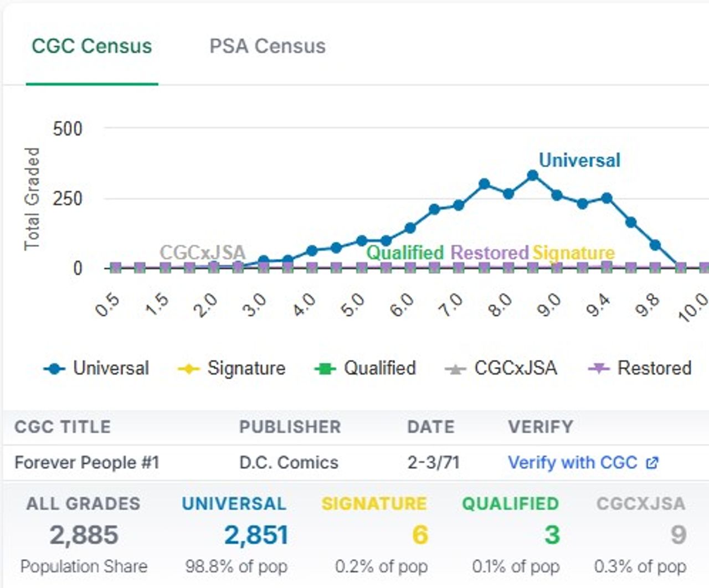Click the gray CGCxJSA legend marker icon
The width and height of the screenshot is (709, 588).
click(x=455, y=369)
